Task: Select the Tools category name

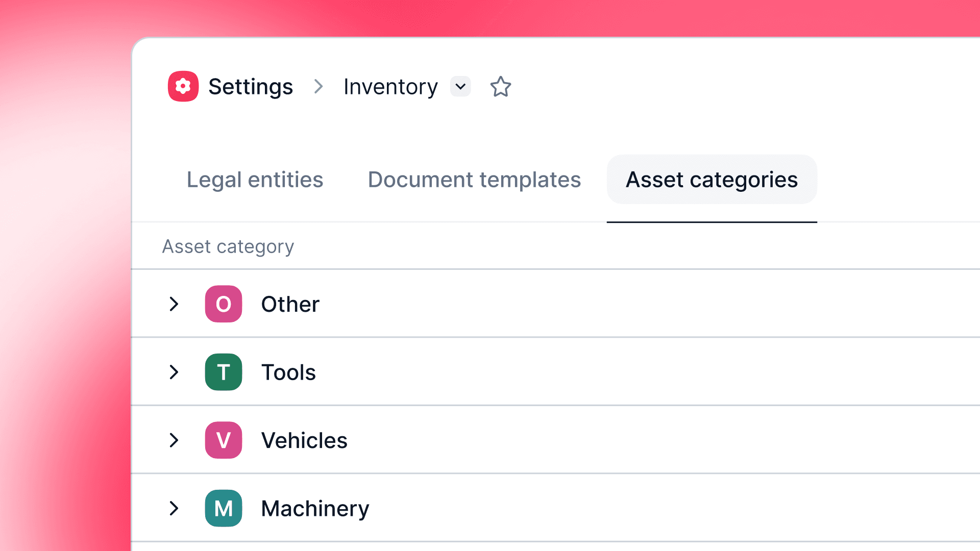Action: pos(288,372)
